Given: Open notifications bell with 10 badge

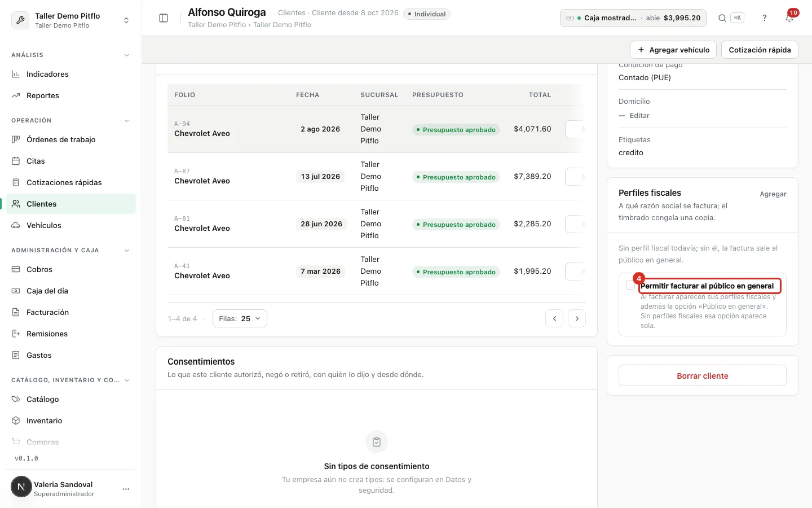Looking at the screenshot, I should click(x=789, y=18).
